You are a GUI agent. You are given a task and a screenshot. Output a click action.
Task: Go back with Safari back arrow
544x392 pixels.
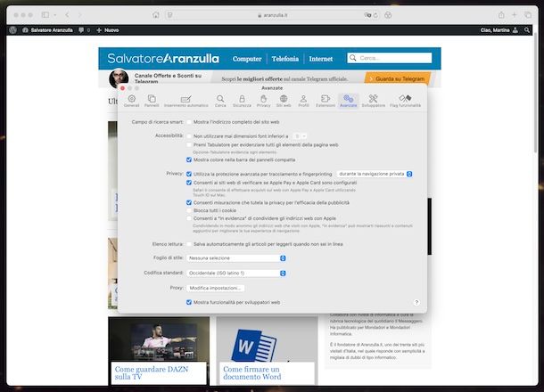coord(67,15)
